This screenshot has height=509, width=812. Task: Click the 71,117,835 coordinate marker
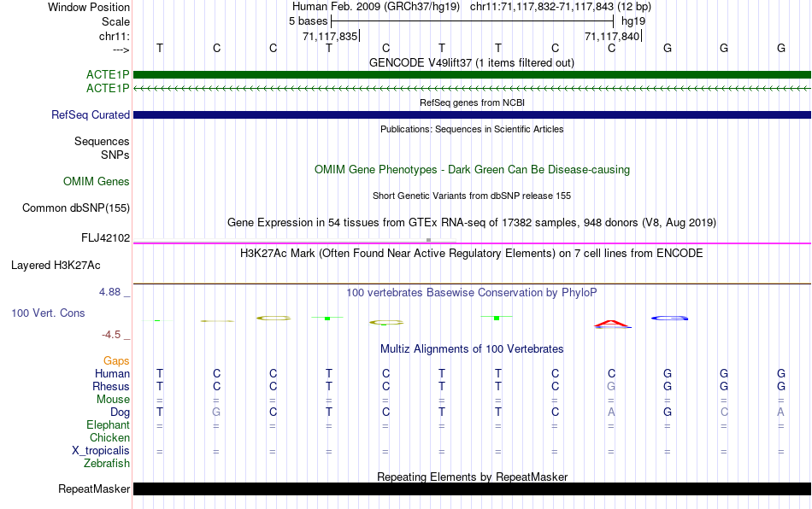pyautogui.click(x=331, y=36)
